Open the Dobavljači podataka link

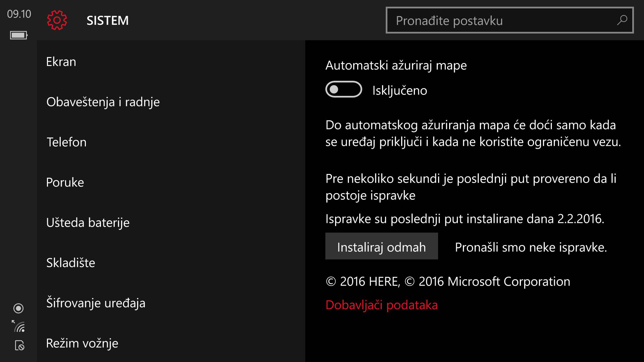pyautogui.click(x=381, y=305)
